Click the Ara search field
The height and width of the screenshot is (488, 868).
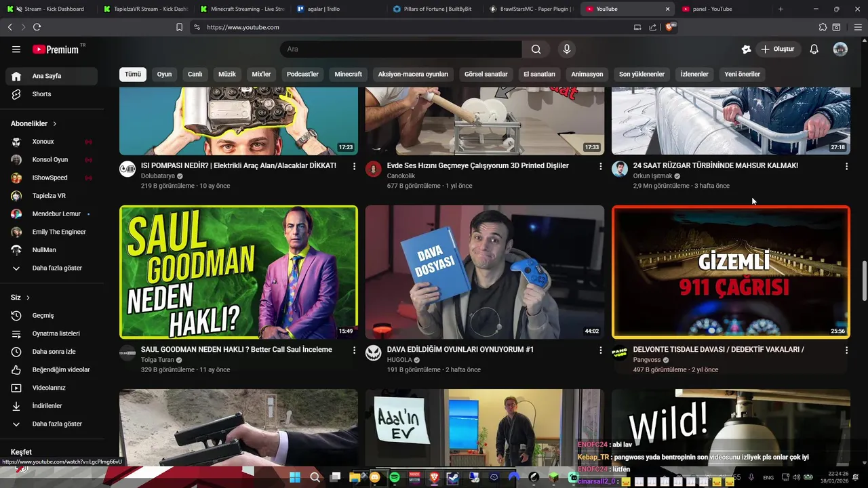[x=401, y=49]
